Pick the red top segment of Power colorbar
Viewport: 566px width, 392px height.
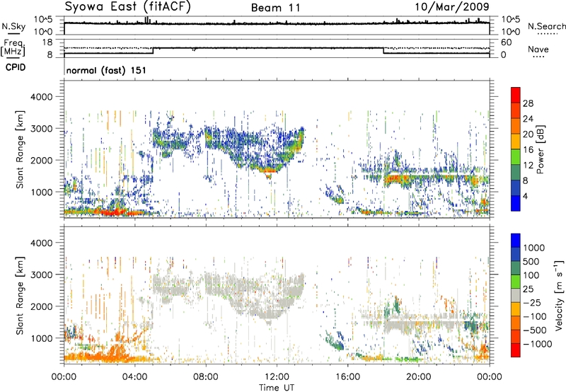[516, 96]
